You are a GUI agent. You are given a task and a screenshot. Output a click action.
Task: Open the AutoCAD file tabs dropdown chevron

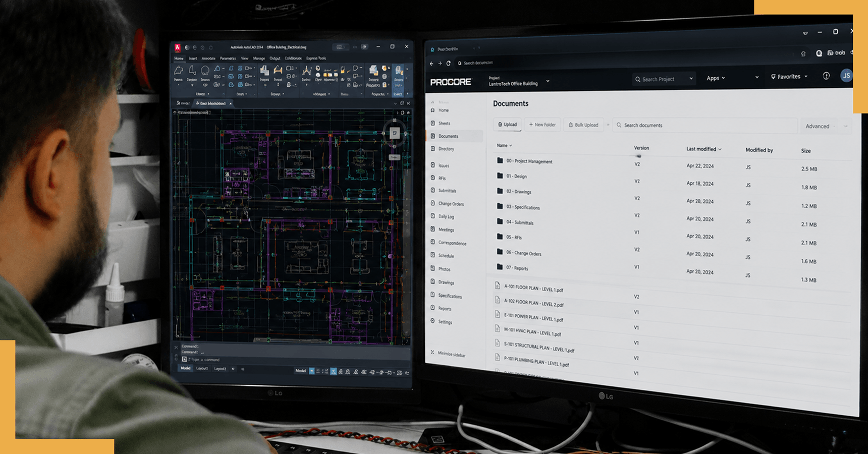[x=395, y=103]
